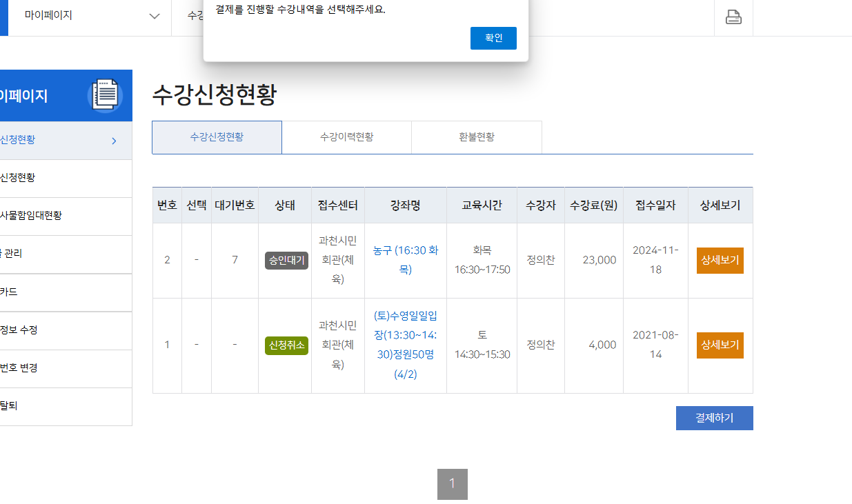Click the 승인대기 status badge
The image size is (852, 504).
pos(286,261)
